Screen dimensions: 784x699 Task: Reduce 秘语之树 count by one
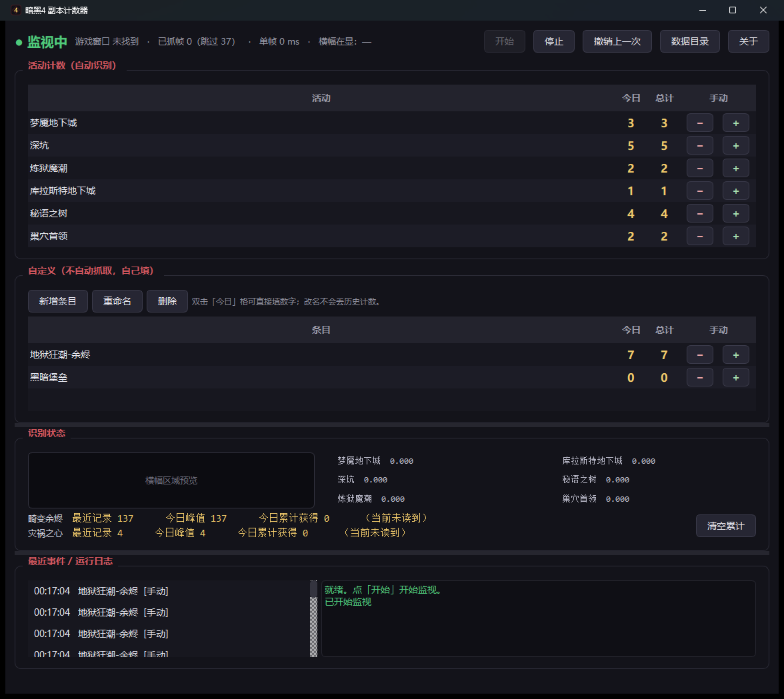[x=699, y=214]
